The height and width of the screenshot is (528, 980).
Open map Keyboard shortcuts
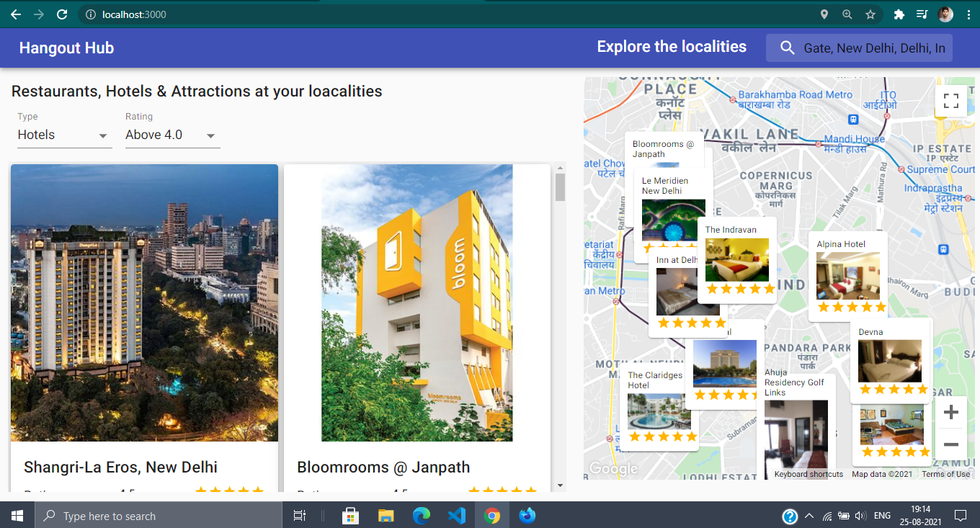(x=808, y=474)
